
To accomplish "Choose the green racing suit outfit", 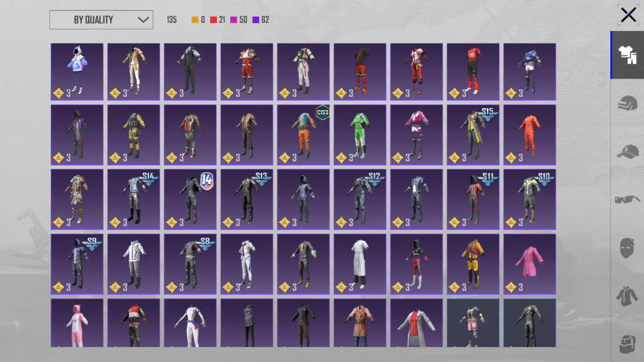I will (x=360, y=135).
